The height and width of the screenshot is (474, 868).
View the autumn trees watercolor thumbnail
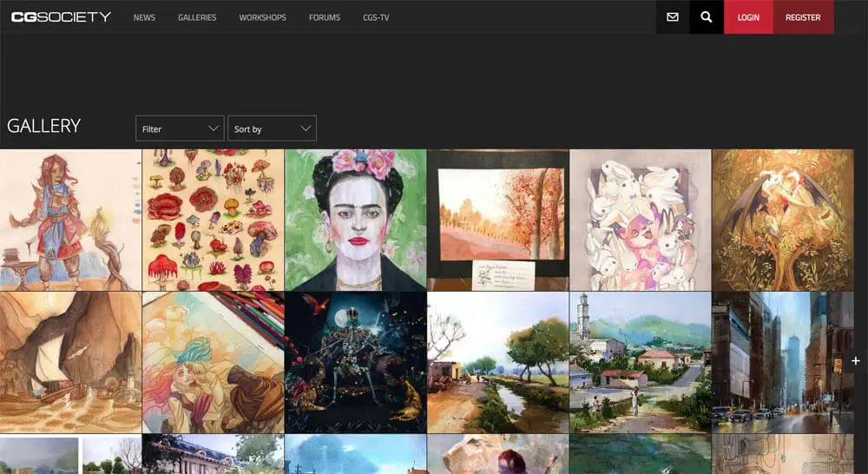[x=497, y=220]
